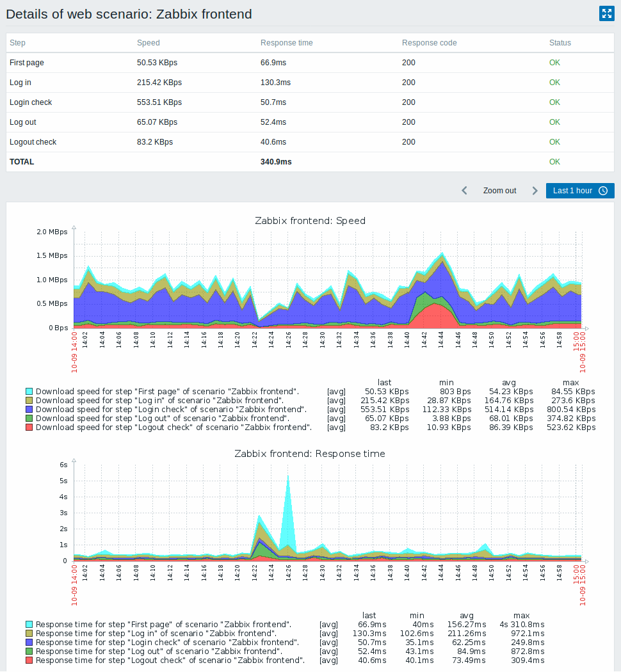This screenshot has height=672, width=621.
Task: Click cyan swatch for First page response time
Action: coord(29,625)
